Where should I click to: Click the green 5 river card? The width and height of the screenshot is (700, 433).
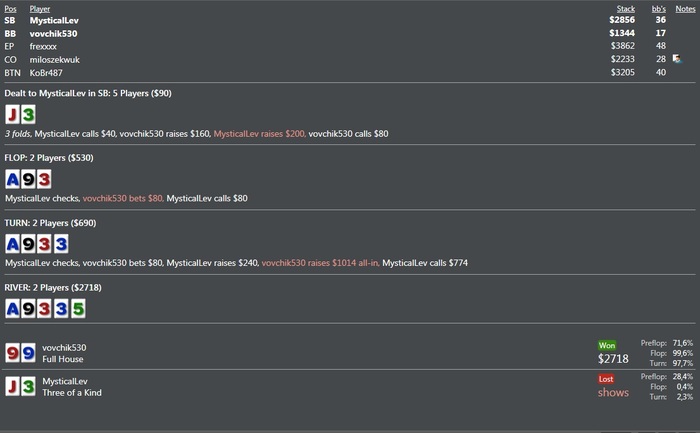78,309
